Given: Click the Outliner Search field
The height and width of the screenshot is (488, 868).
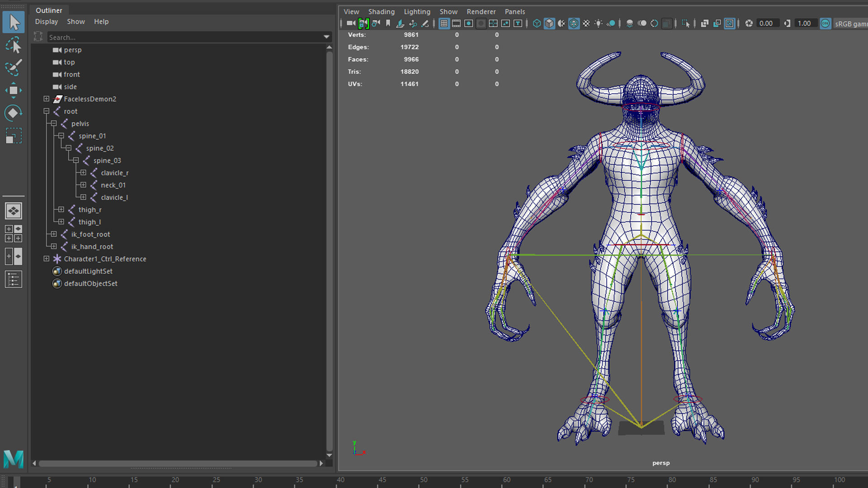Looking at the screenshot, I should (184, 37).
